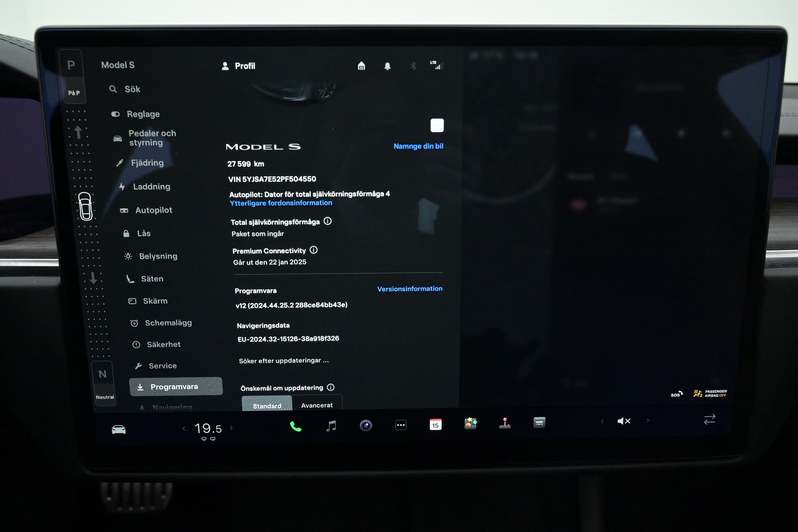Tap the 19.5 temperature display
The width and height of the screenshot is (798, 532).
point(208,429)
